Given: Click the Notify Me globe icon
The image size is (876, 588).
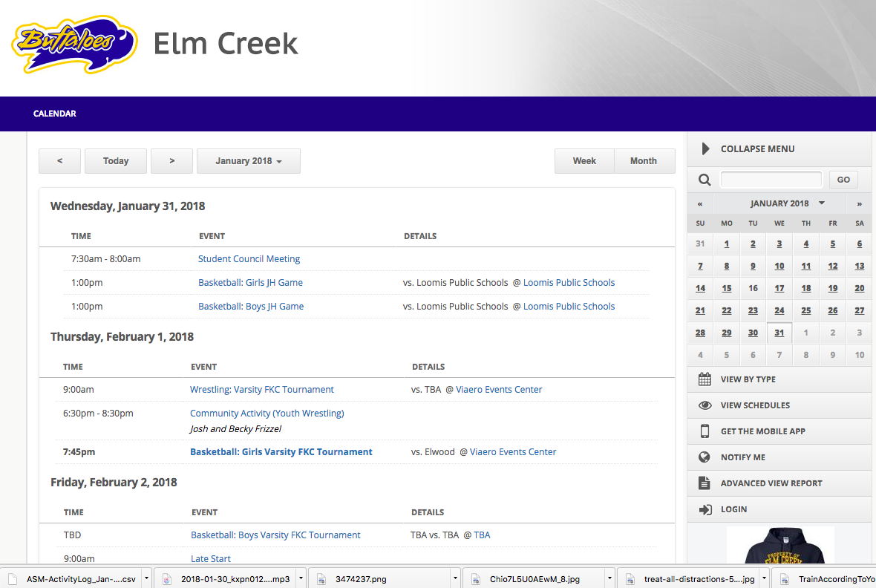Looking at the screenshot, I should tap(704, 457).
